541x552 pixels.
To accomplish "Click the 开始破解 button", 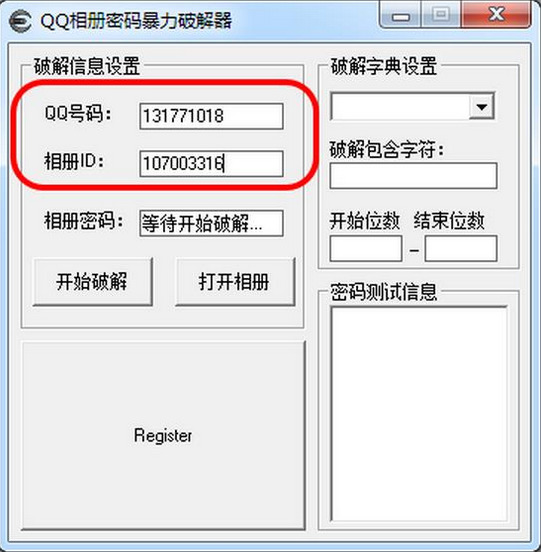I will coord(93,282).
